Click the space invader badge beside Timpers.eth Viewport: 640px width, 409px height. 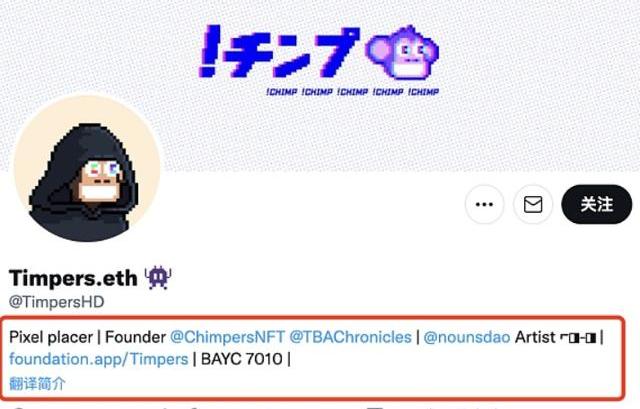[158, 278]
